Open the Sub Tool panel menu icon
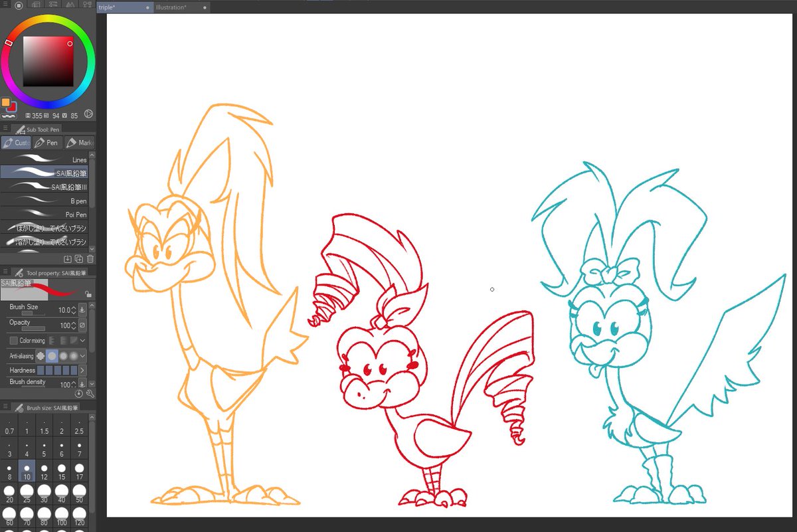 point(5,129)
